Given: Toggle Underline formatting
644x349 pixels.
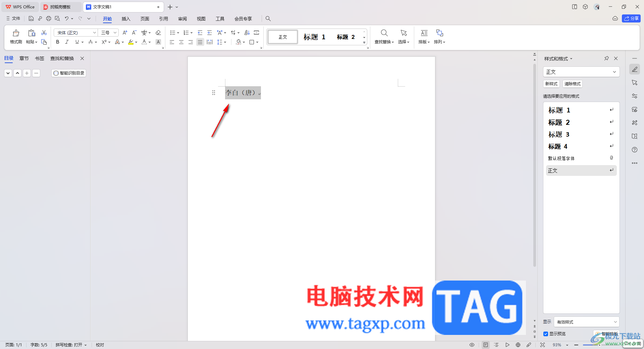Looking at the screenshot, I should (x=77, y=42).
